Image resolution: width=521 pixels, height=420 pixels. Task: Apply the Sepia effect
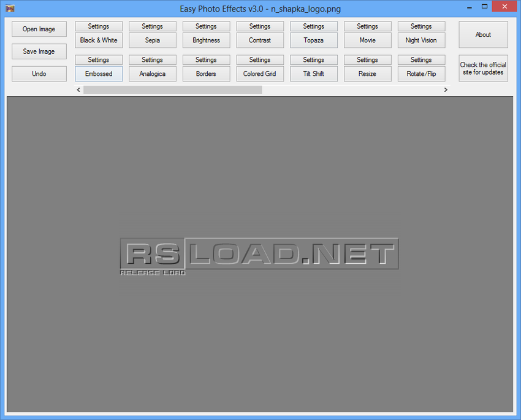(x=153, y=40)
